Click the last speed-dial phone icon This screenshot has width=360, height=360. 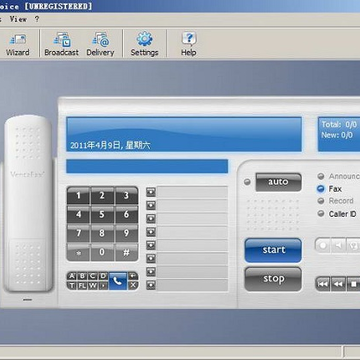point(151,285)
